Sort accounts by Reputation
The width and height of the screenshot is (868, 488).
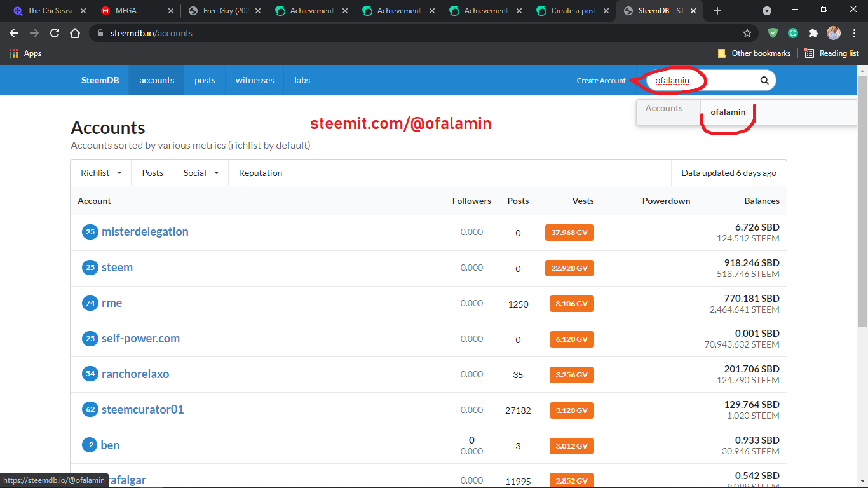[261, 173]
